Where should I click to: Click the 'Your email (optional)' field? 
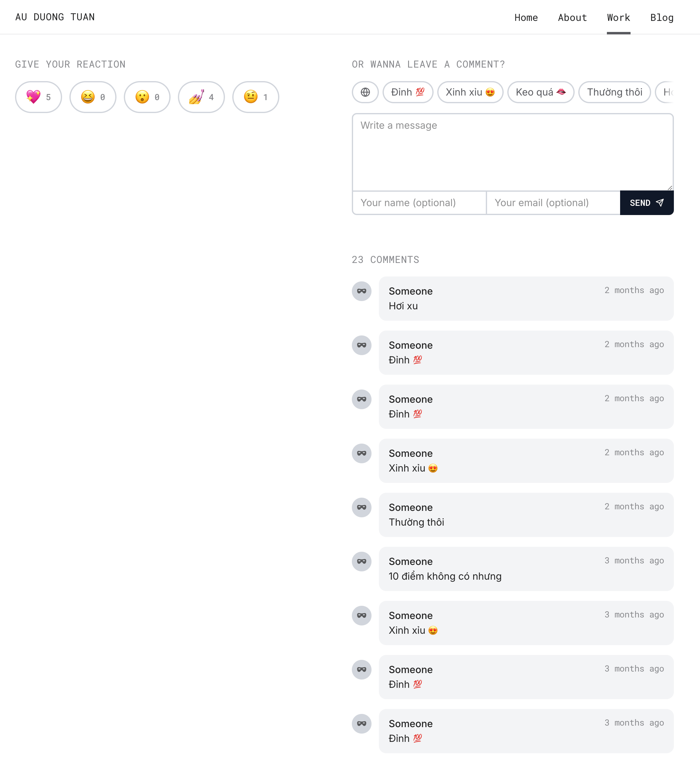(x=553, y=203)
